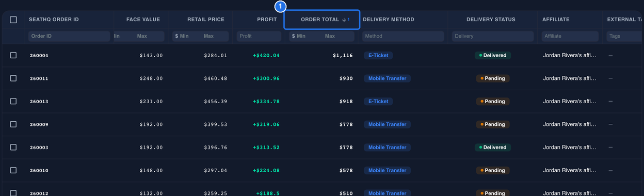Click retail price $460.48

[216, 78]
